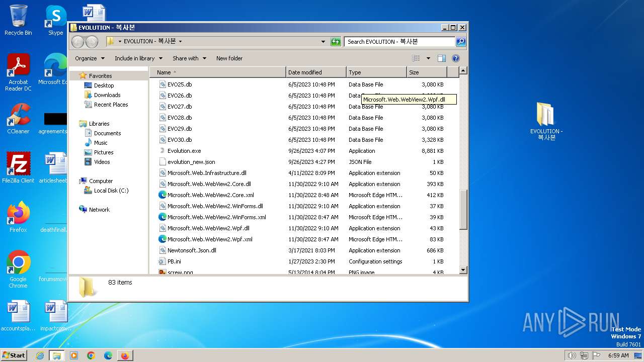Show the preview pane icon

pos(442,58)
